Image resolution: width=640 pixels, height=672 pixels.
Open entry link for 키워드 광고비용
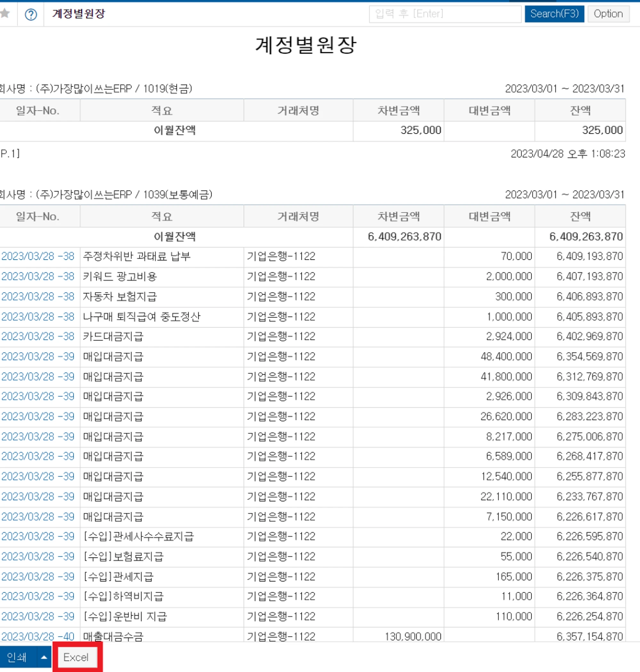[38, 276]
